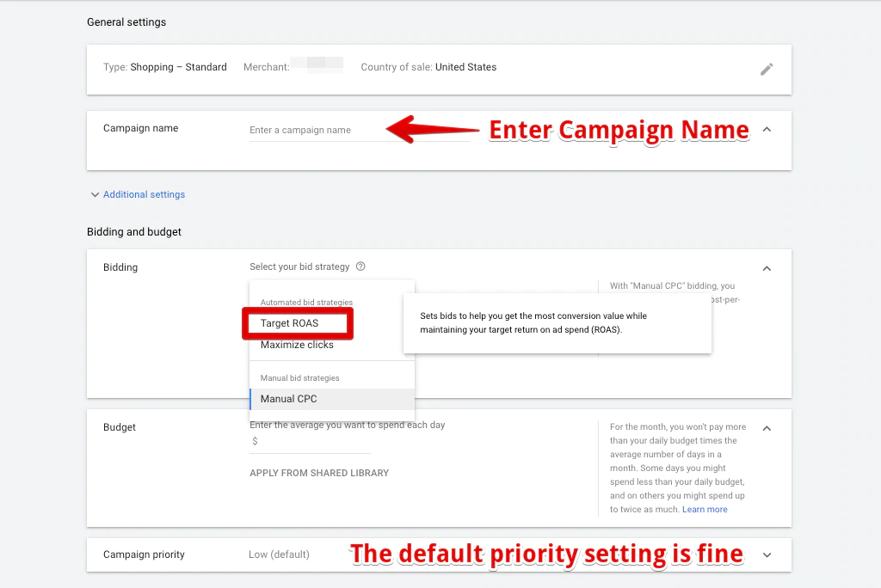Select Target ROAS bid strategy

click(290, 323)
